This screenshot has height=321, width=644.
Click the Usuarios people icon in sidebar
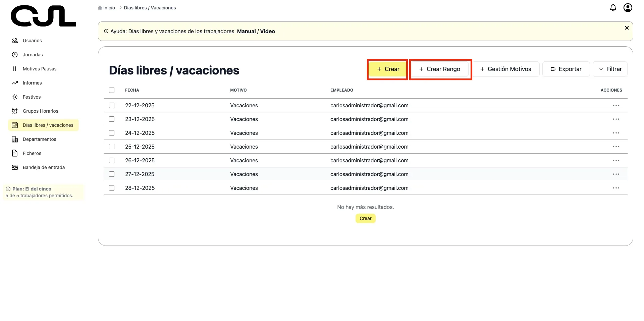(x=15, y=41)
